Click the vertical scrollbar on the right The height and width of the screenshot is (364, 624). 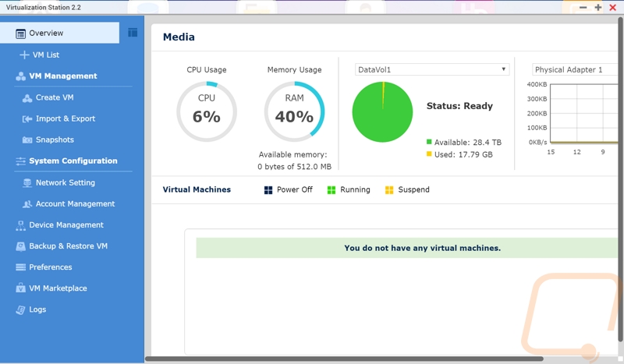[x=621, y=179]
